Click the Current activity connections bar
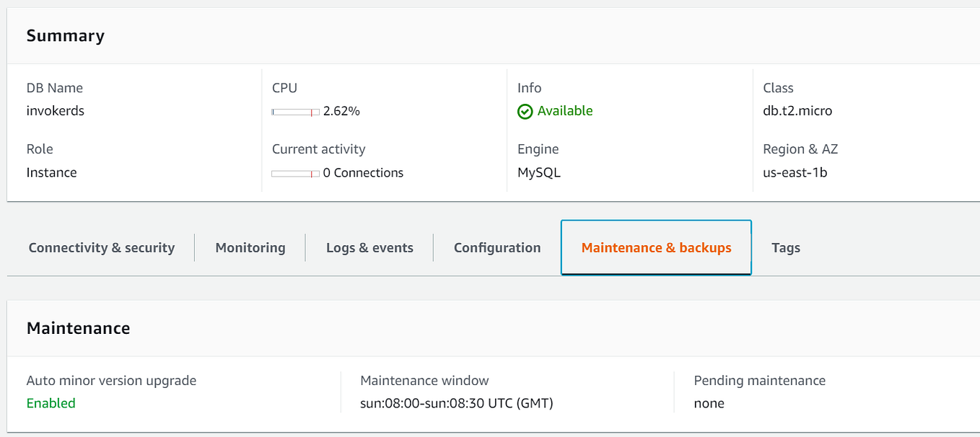The width and height of the screenshot is (980, 437). [295, 173]
